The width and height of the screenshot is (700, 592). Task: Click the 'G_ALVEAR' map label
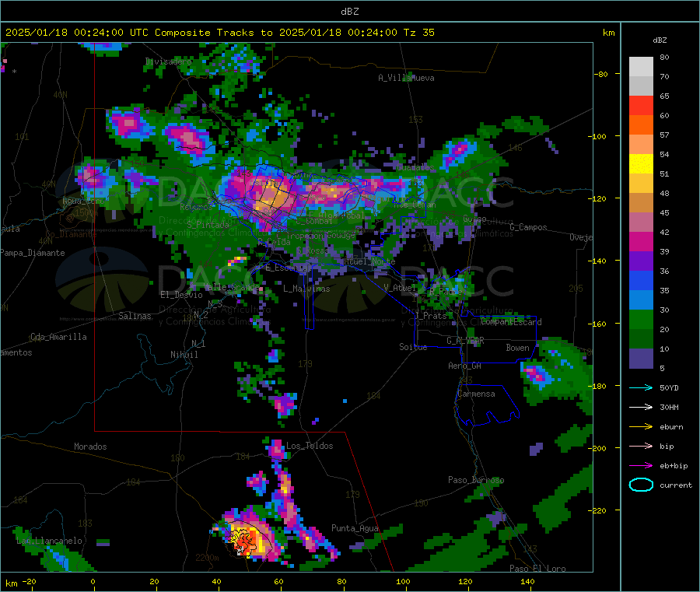465,341
